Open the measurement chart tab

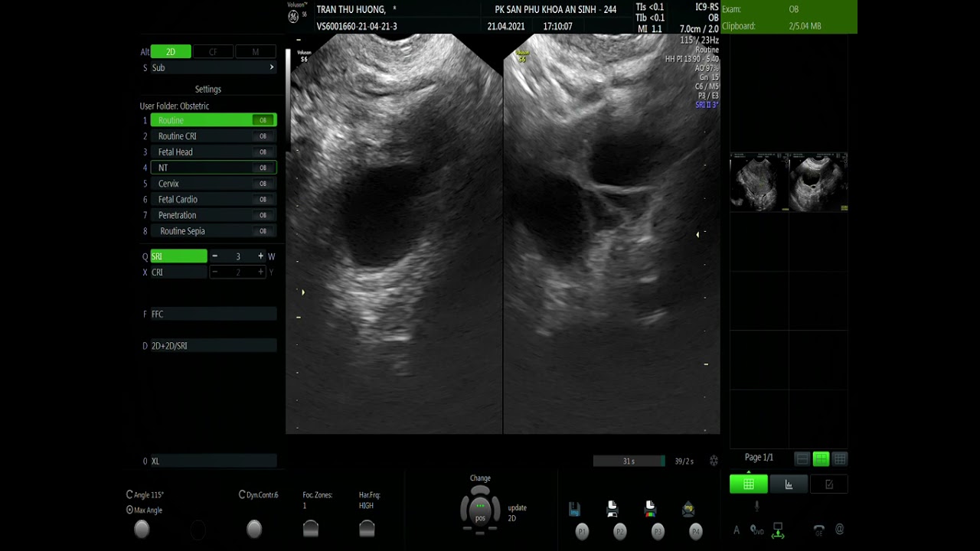pyautogui.click(x=789, y=484)
